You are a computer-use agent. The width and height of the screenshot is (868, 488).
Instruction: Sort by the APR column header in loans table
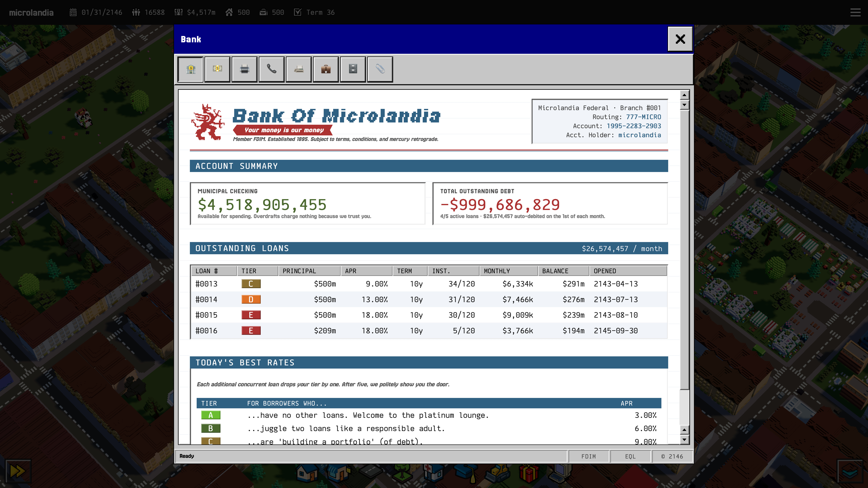(x=367, y=271)
